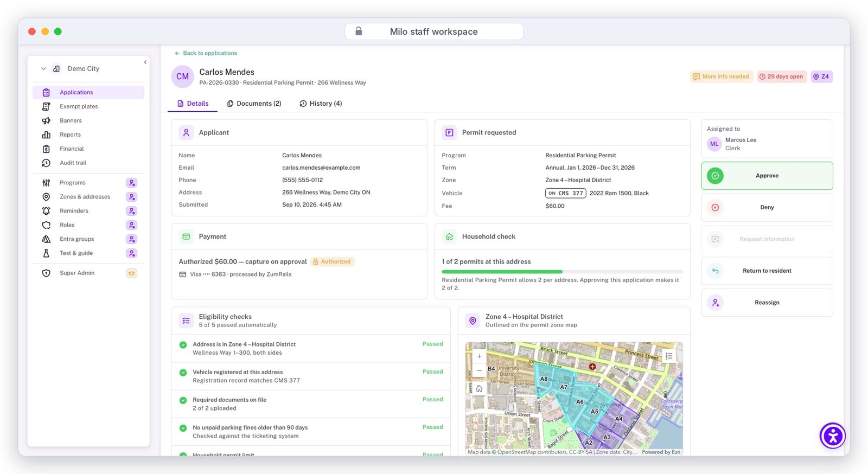The image size is (868, 474).
Task: Click the Z4 zone badge
Action: (821, 76)
